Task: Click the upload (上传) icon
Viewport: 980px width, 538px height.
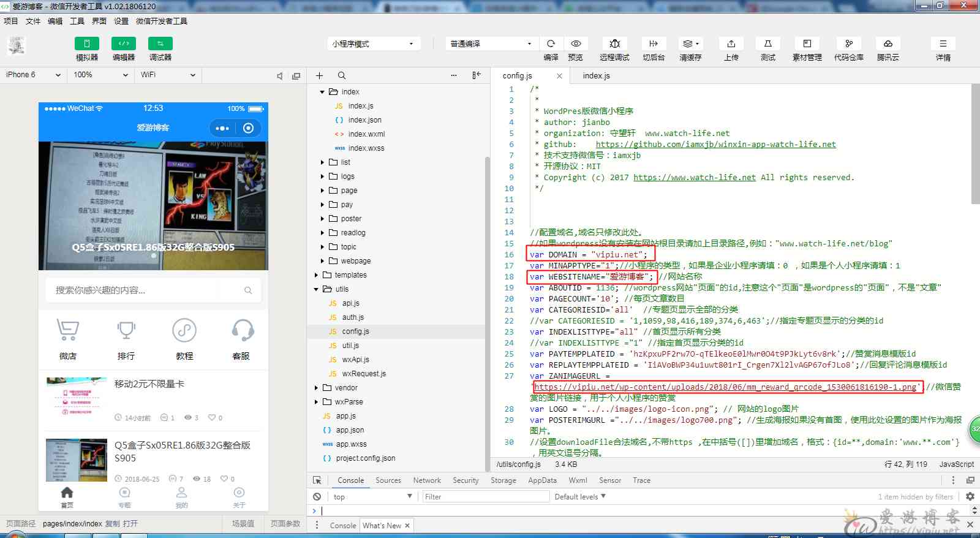Action: [x=731, y=44]
